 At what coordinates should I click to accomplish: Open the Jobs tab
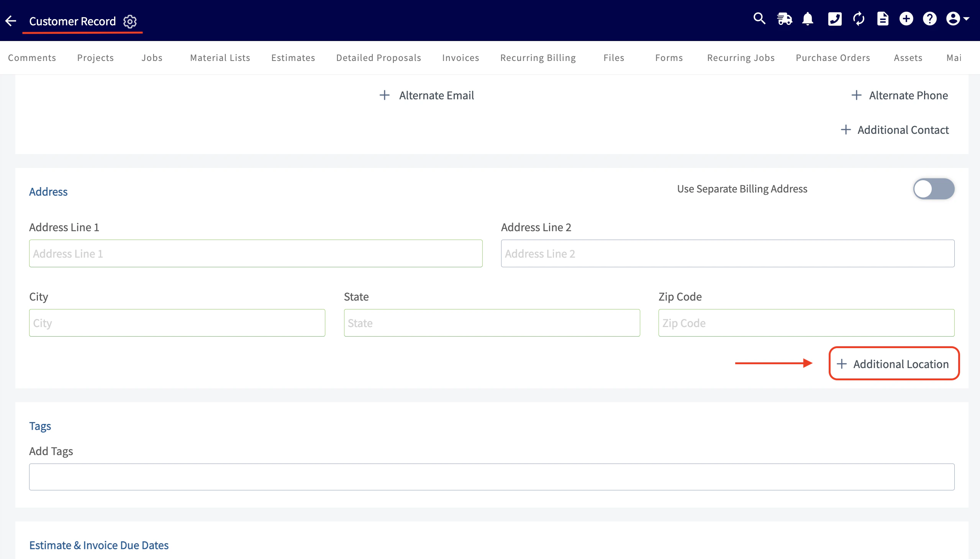tap(152, 58)
